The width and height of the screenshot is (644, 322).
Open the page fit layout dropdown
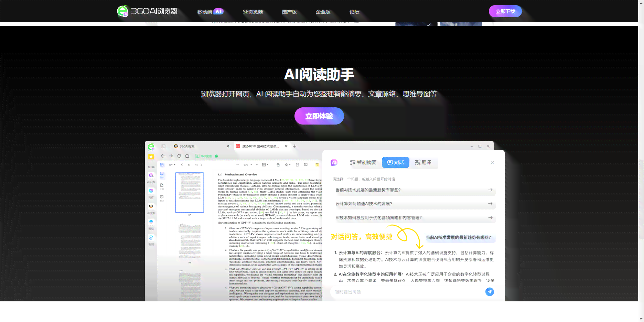(265, 165)
